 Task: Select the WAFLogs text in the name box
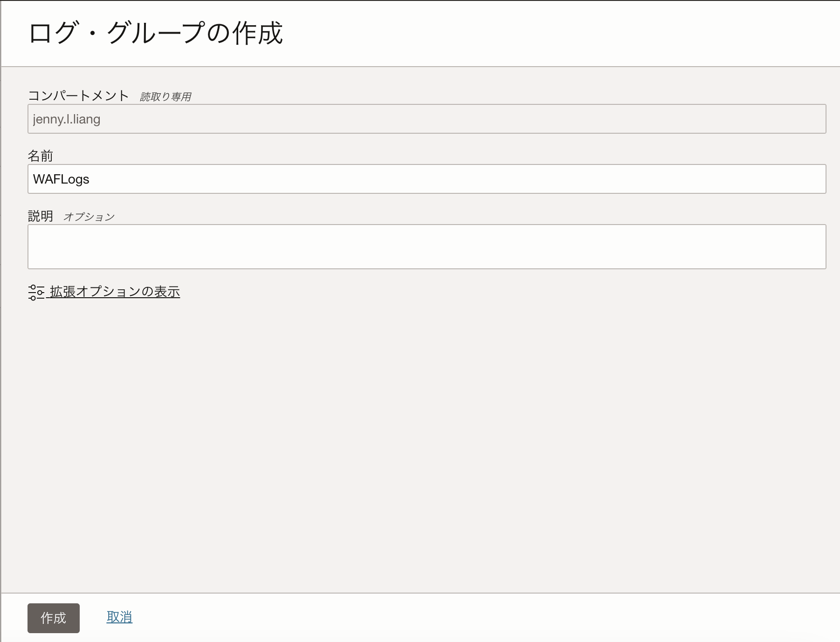[x=61, y=179]
